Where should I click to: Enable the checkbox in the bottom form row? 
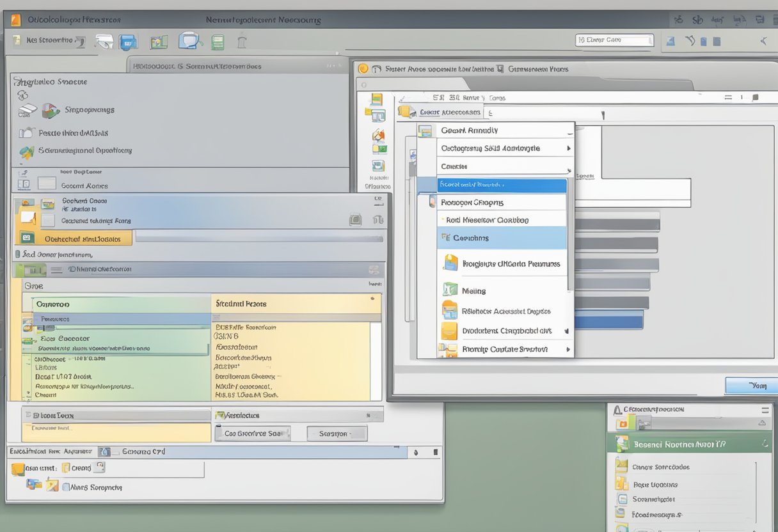click(67, 487)
